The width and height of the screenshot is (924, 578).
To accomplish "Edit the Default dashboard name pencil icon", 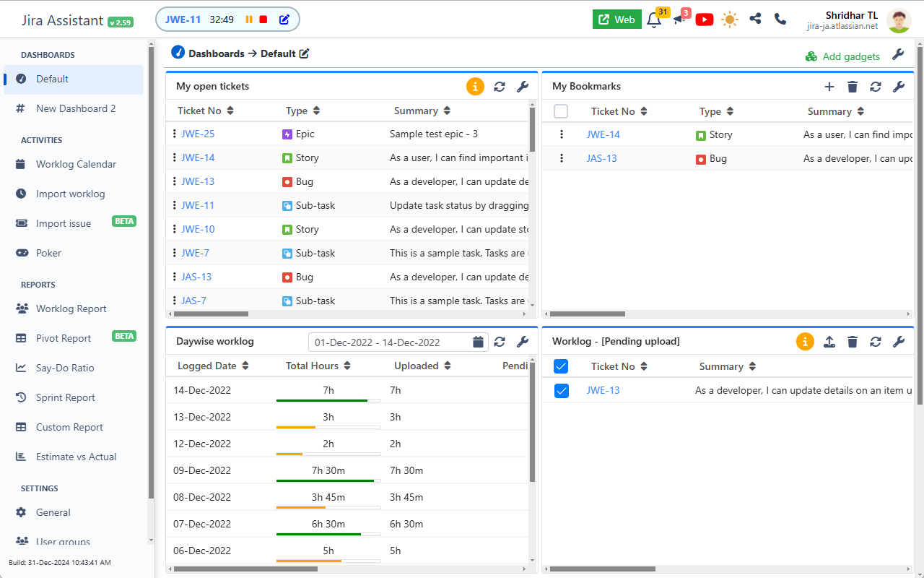I will click(x=305, y=53).
